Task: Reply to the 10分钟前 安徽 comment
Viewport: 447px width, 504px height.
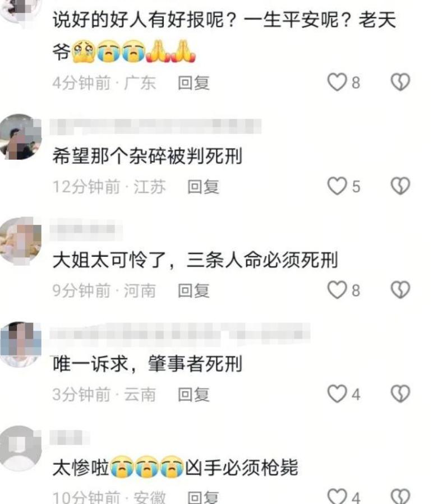Action: coord(203,497)
